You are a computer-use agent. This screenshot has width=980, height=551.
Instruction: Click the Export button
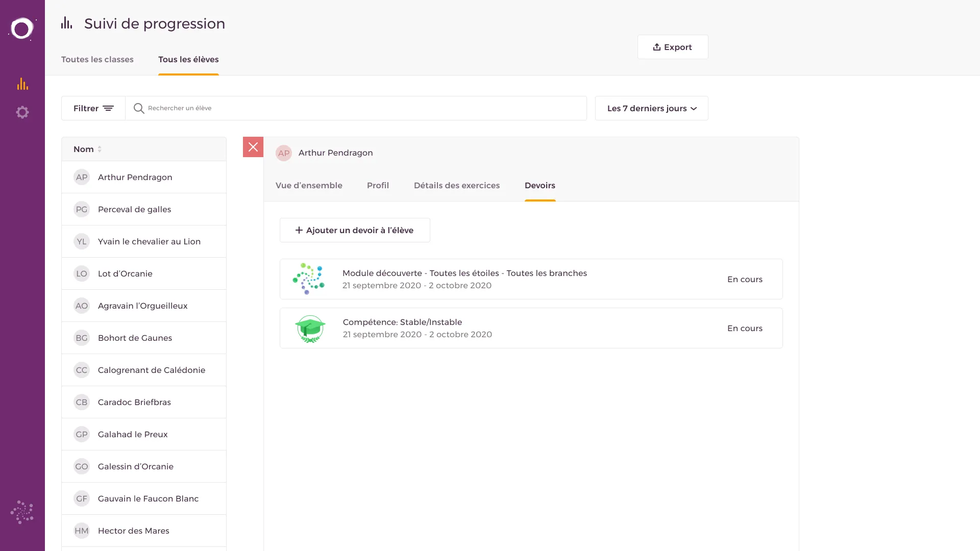point(672,47)
